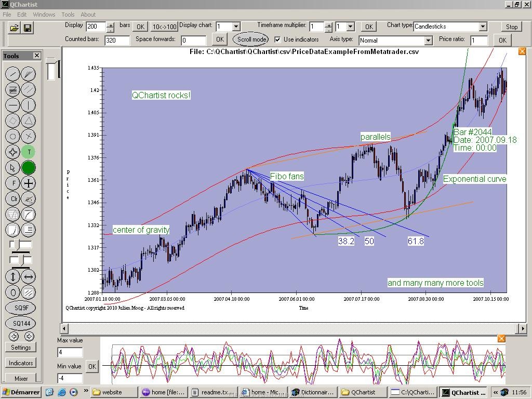Click the diagonal hatch tool button
The height and width of the screenshot is (399, 532).
pos(29,292)
